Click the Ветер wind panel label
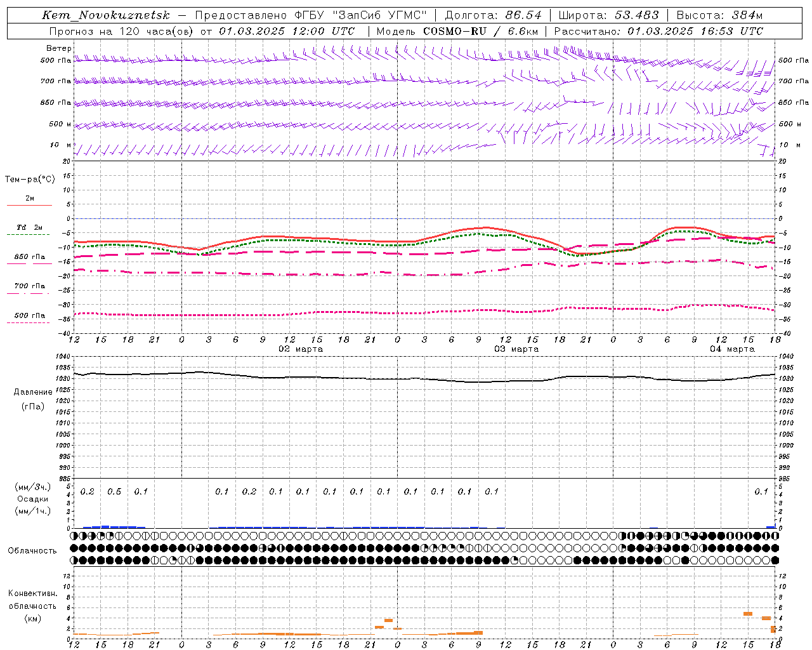This screenshot has height=650, width=812. 59,48
